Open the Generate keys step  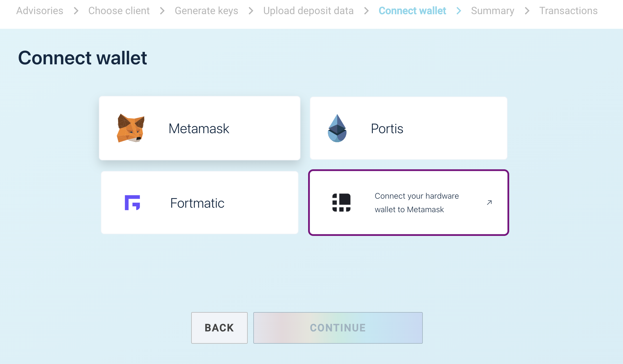pyautogui.click(x=206, y=11)
